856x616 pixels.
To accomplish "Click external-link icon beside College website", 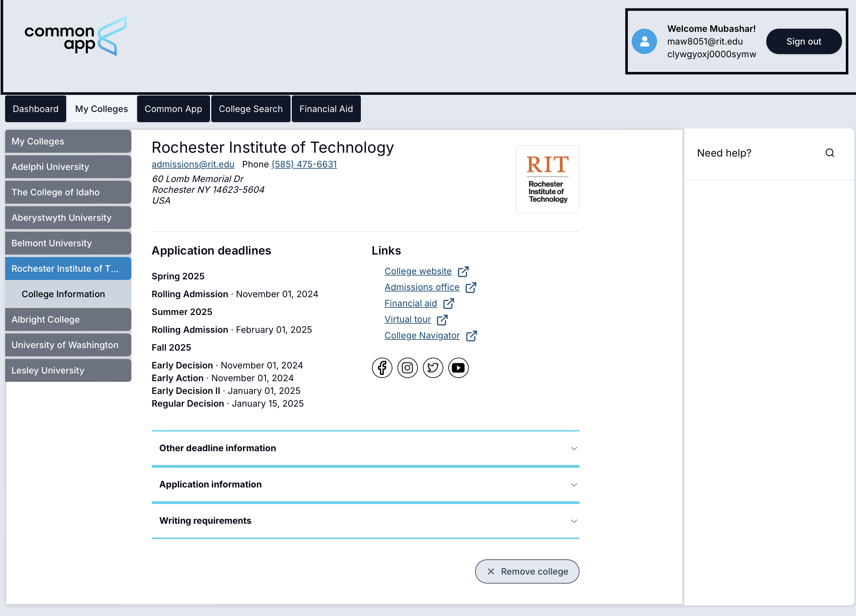I will tap(463, 271).
